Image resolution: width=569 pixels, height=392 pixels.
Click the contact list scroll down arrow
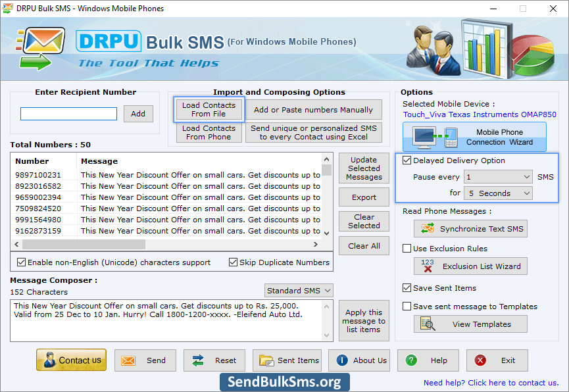[326, 233]
